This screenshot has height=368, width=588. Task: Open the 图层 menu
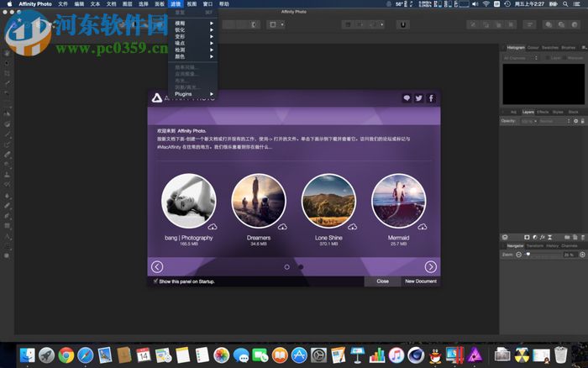click(128, 3)
